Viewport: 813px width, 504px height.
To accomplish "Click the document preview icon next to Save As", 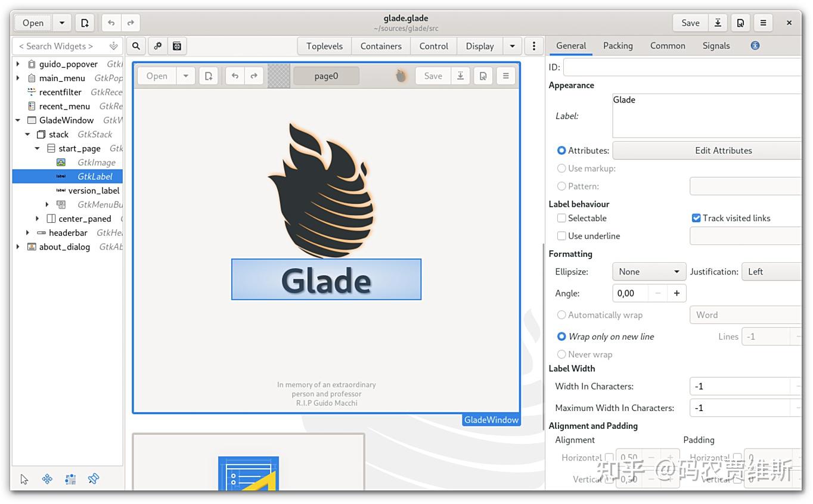I will [x=740, y=23].
